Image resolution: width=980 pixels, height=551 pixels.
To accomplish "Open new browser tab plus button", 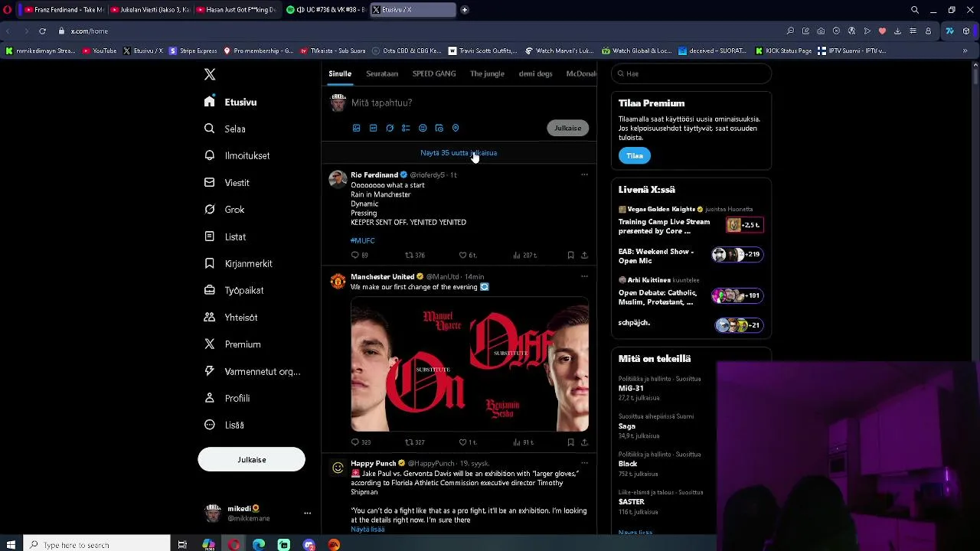I will tap(465, 10).
